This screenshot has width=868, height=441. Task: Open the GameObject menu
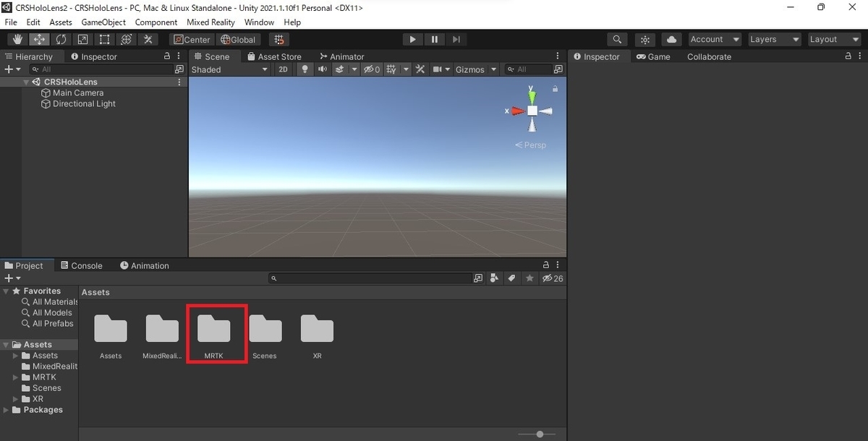coord(103,22)
